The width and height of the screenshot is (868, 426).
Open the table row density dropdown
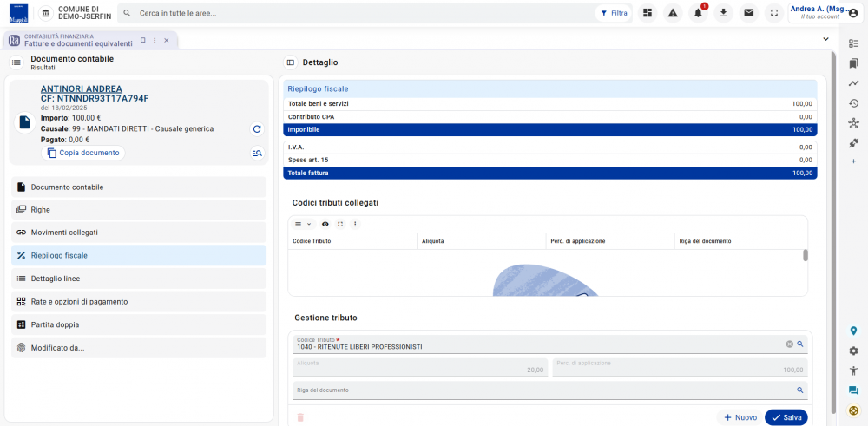click(303, 224)
